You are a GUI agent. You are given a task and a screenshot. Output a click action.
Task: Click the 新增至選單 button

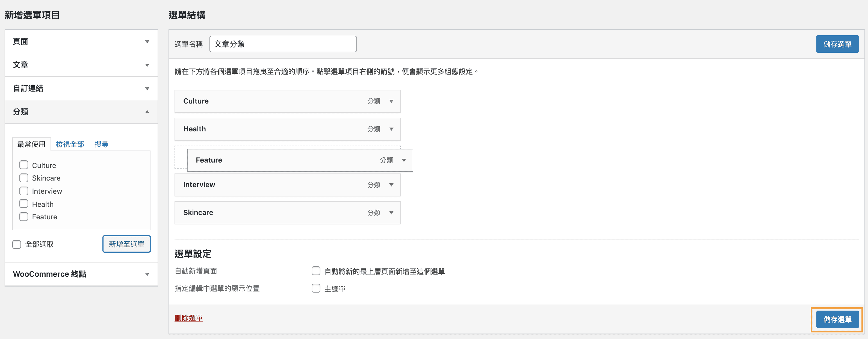126,244
